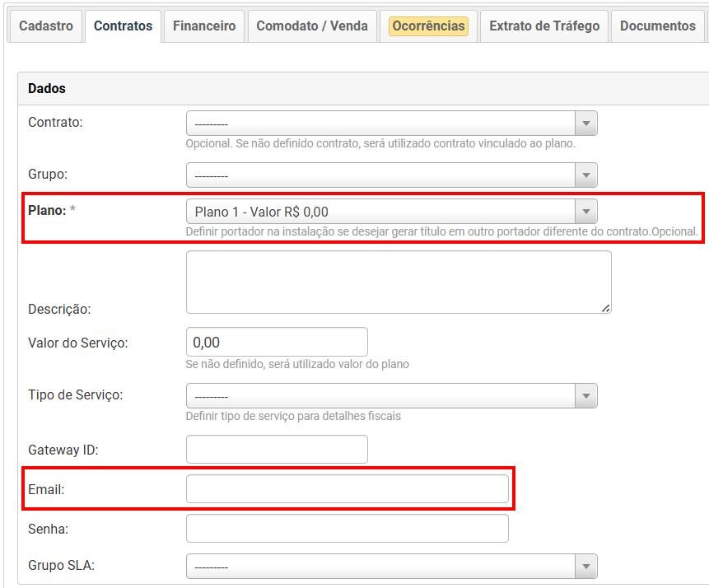Open the Grupo SLA dropdown
Screen dimensions: 709x588
coord(391,567)
